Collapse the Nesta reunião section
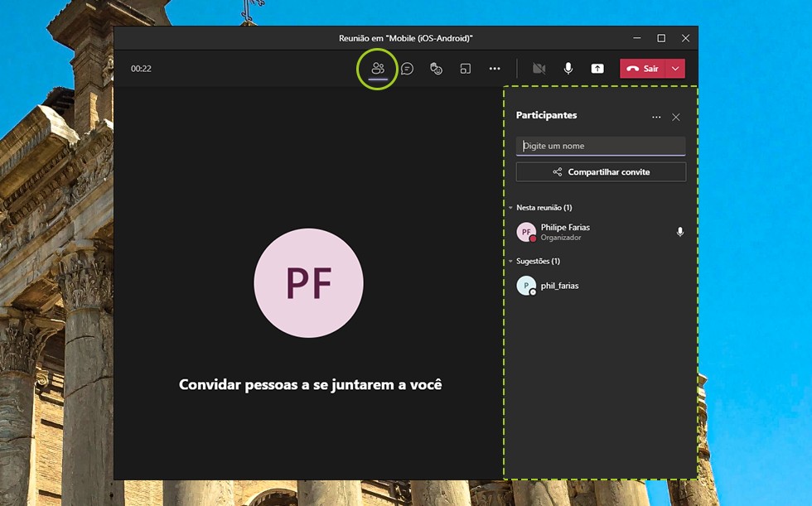 [x=511, y=208]
